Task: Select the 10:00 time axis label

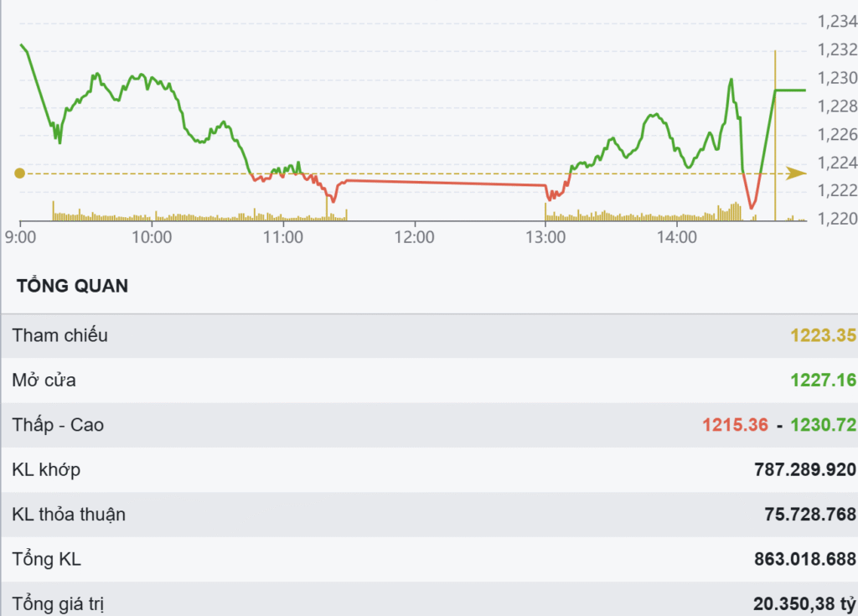Action: point(152,237)
